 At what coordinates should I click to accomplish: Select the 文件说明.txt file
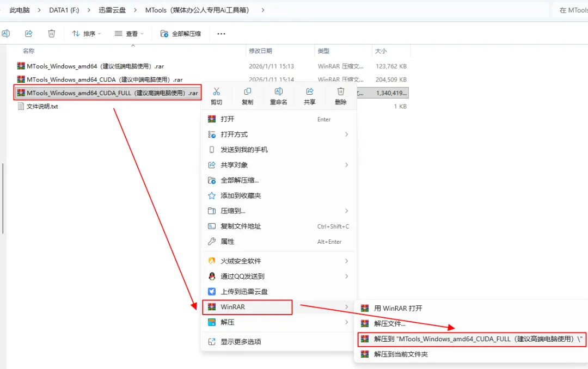(38, 107)
